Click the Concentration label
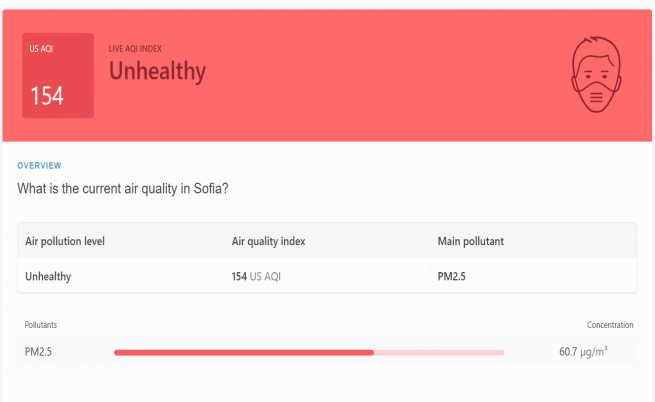The width and height of the screenshot is (655, 402). (610, 325)
